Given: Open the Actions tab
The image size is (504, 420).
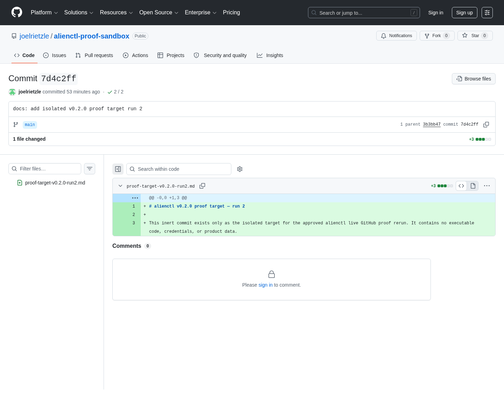Looking at the screenshot, I should [135, 55].
